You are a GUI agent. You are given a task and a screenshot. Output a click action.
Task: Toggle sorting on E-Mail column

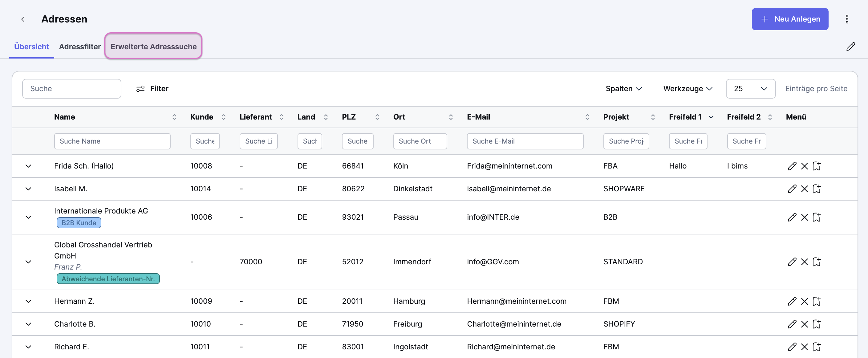[x=587, y=117]
